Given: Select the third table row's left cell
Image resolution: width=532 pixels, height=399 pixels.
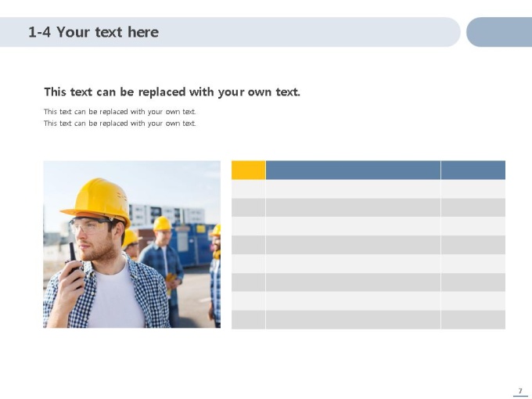Looking at the screenshot, I should (248, 226).
